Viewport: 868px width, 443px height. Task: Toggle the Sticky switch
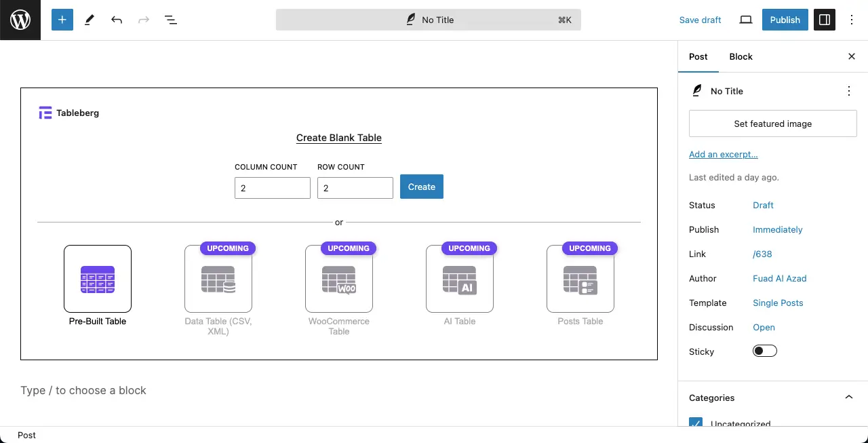tap(765, 351)
